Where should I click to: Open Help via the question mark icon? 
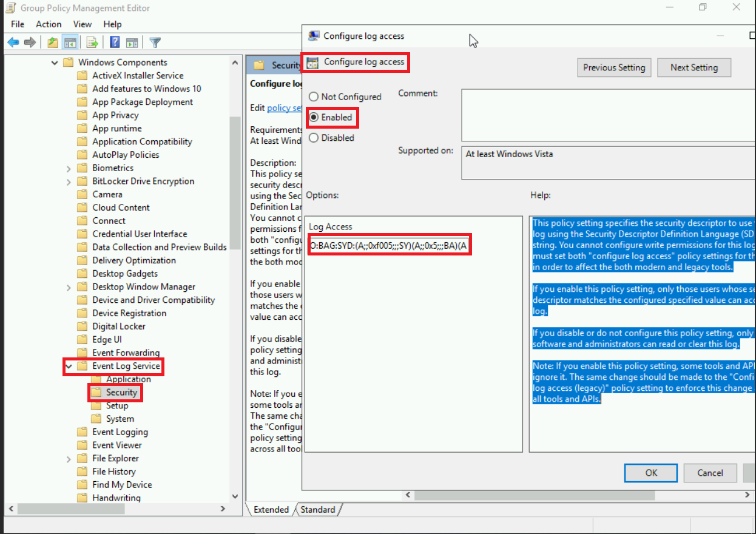pos(114,42)
